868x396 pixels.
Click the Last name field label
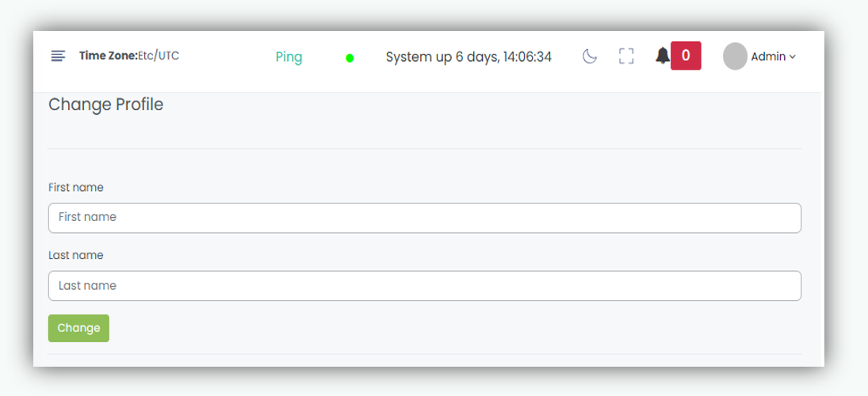coord(76,256)
